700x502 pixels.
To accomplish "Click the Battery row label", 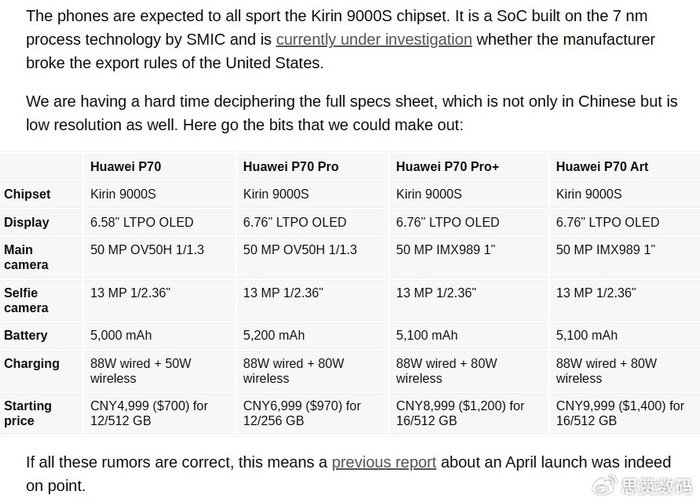I will pos(26,335).
